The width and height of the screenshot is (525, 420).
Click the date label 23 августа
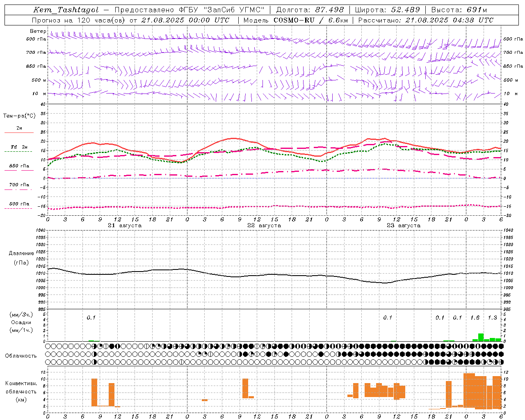[x=404, y=226]
